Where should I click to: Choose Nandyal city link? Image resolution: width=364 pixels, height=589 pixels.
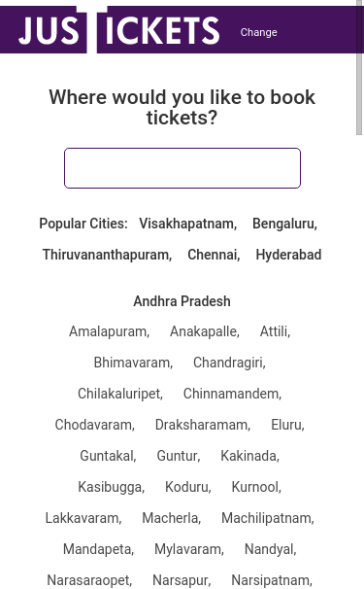[270, 549]
